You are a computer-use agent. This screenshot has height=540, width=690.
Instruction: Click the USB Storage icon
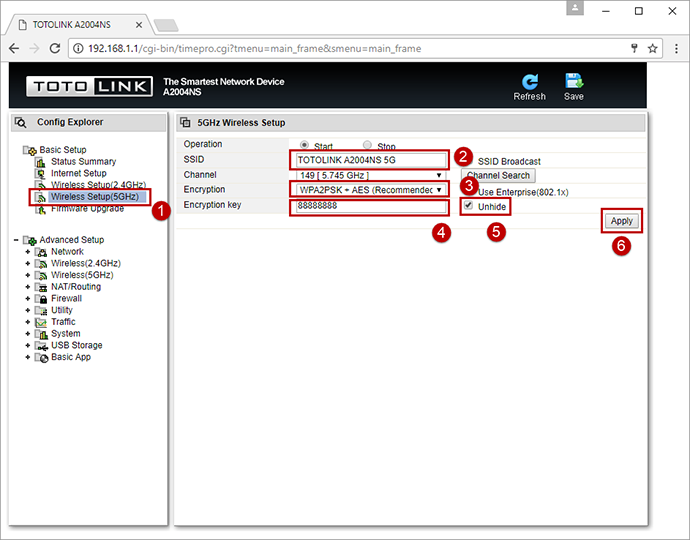click(41, 346)
